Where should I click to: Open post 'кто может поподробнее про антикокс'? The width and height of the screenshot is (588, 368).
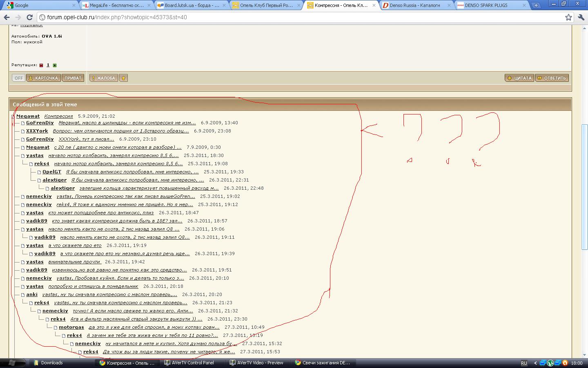coord(101,213)
